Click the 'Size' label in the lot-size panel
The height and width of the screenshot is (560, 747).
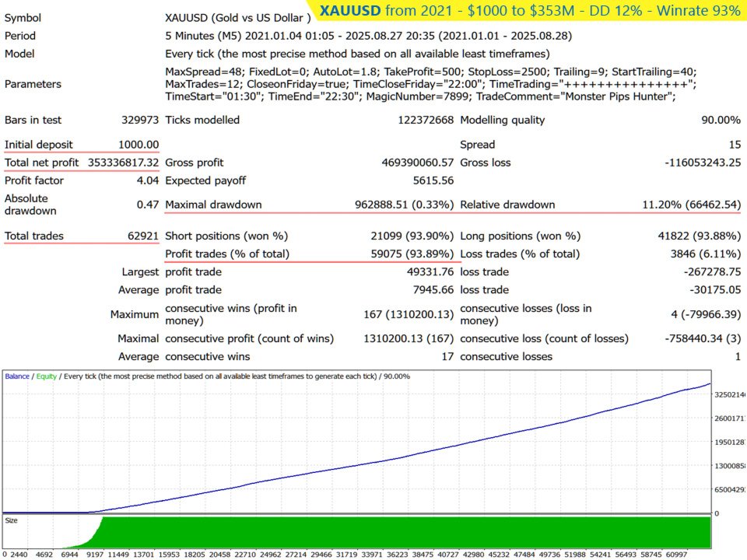[12, 520]
